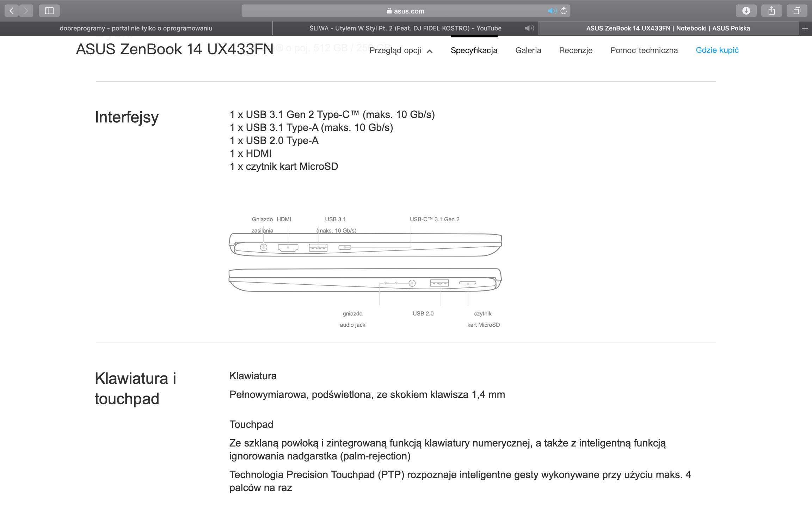
Task: Reload the asus.com page
Action: click(564, 11)
